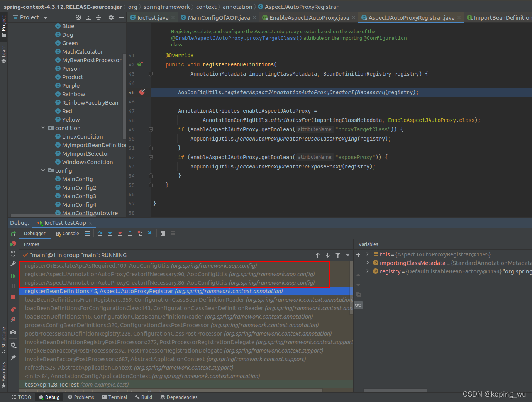532x402 pixels.
Task: Open the Build tool window
Action: pos(143,397)
